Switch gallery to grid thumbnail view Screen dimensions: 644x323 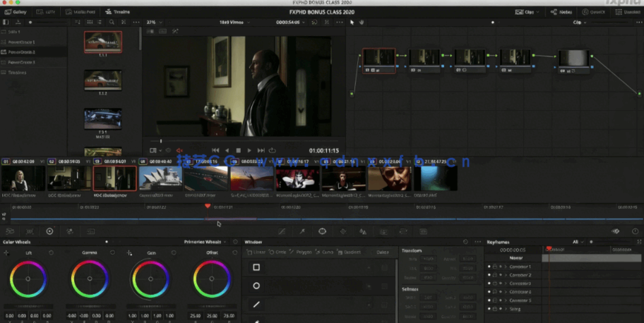[x=90, y=22]
